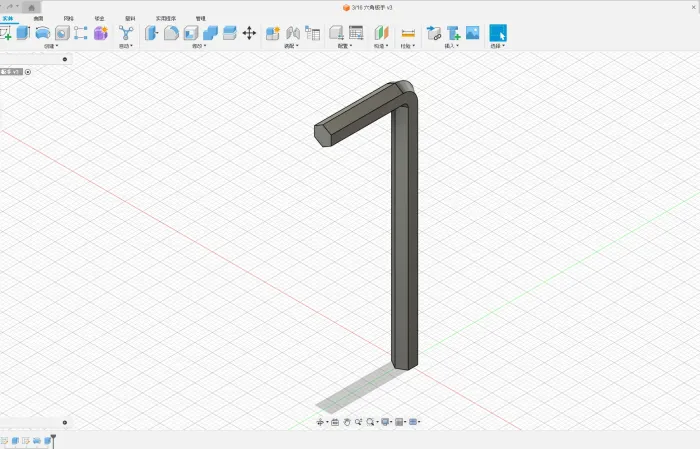Open the Configuration table icon
This screenshot has width=700, height=449.
coord(356,33)
